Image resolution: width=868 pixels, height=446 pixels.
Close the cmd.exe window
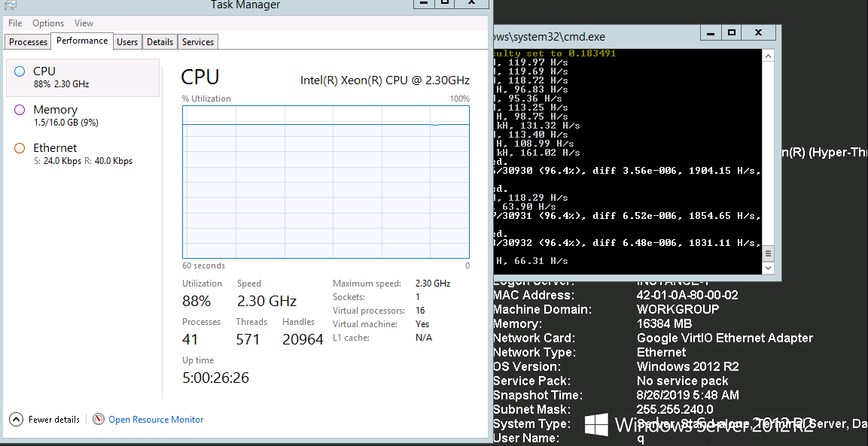tap(758, 32)
